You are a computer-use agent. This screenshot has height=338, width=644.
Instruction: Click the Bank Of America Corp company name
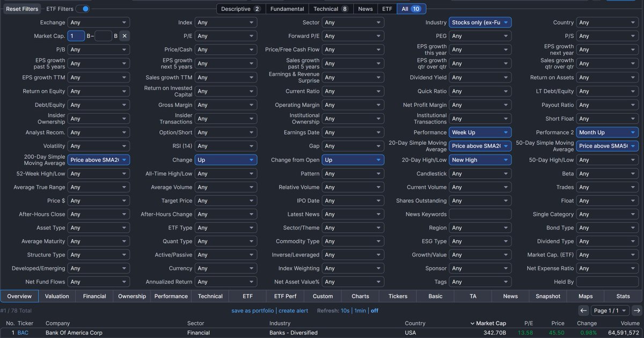74,333
